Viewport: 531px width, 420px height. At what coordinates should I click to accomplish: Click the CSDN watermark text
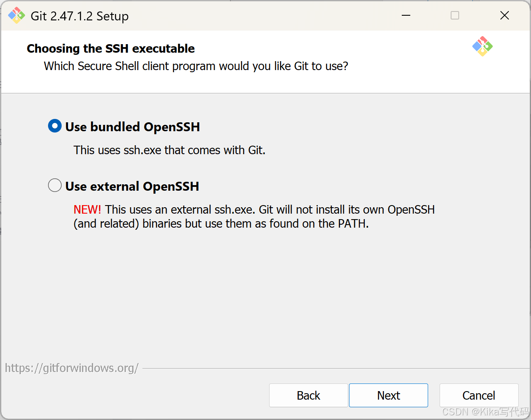pos(485,412)
